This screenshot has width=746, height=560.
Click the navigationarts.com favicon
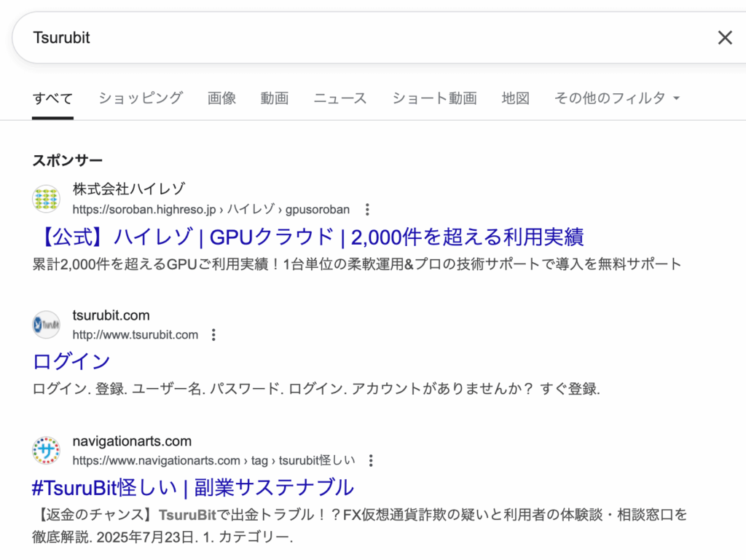[46, 450]
